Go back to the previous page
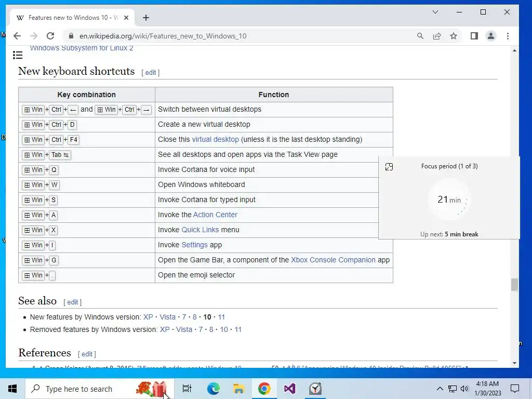Viewport: 532px width, 399px height. [x=17, y=36]
